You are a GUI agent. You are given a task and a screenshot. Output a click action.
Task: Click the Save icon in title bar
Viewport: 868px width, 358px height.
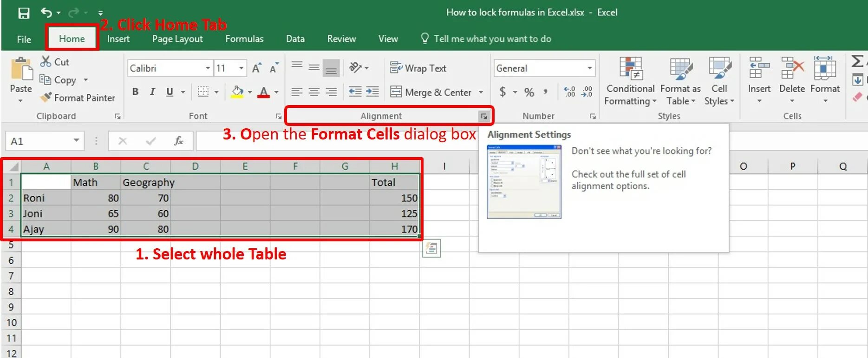point(24,13)
